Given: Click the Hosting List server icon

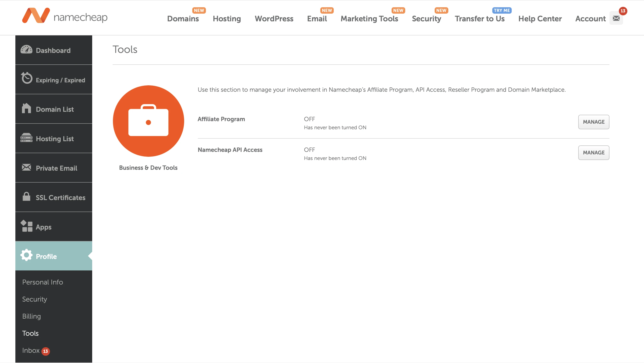Looking at the screenshot, I should (x=26, y=138).
